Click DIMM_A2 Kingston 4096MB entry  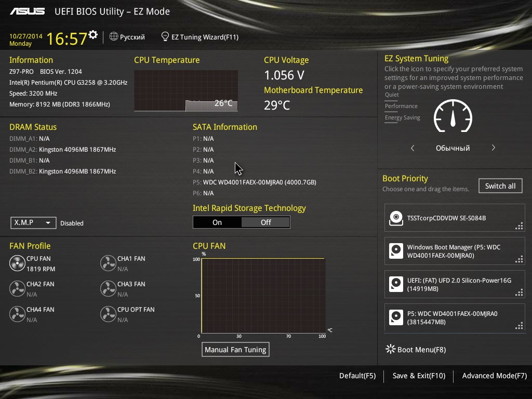point(63,149)
